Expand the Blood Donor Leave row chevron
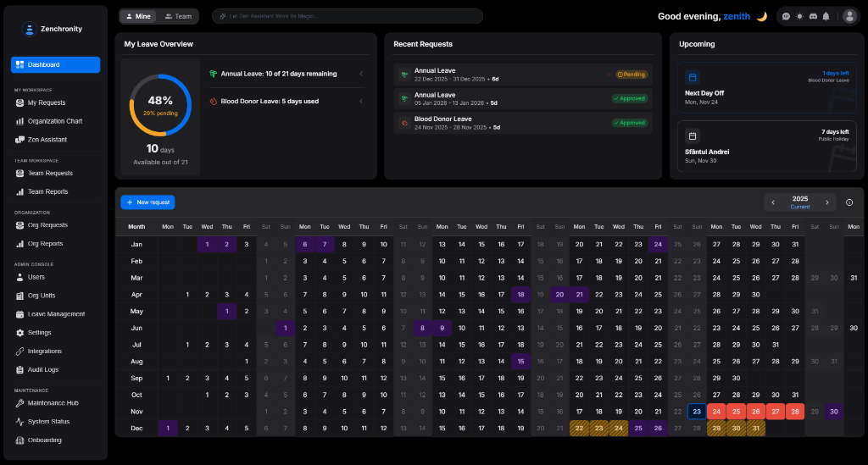This screenshot has height=465, width=868. point(361,101)
